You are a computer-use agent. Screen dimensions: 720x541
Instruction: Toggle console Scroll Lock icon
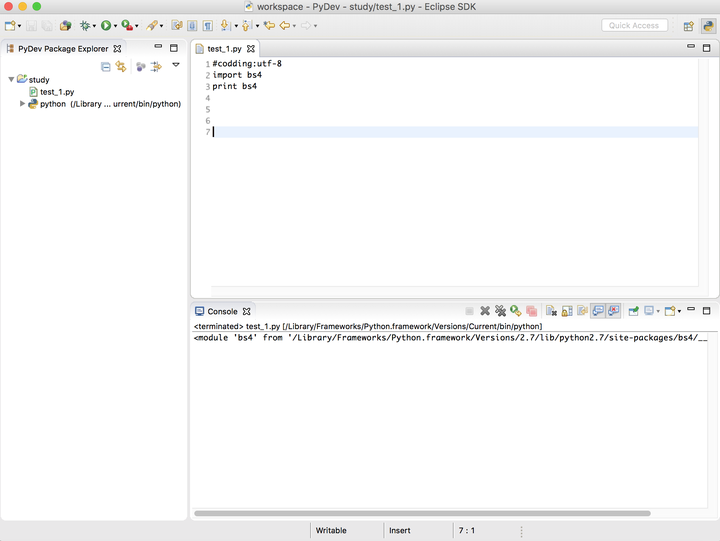567,311
